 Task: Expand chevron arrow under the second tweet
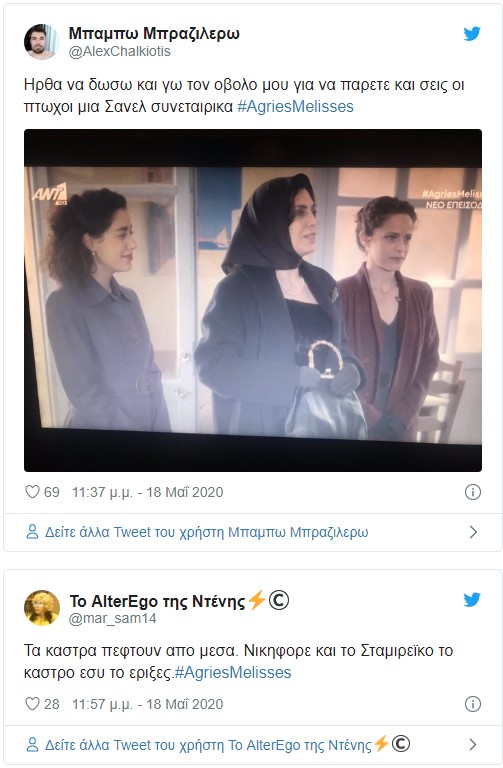[473, 745]
